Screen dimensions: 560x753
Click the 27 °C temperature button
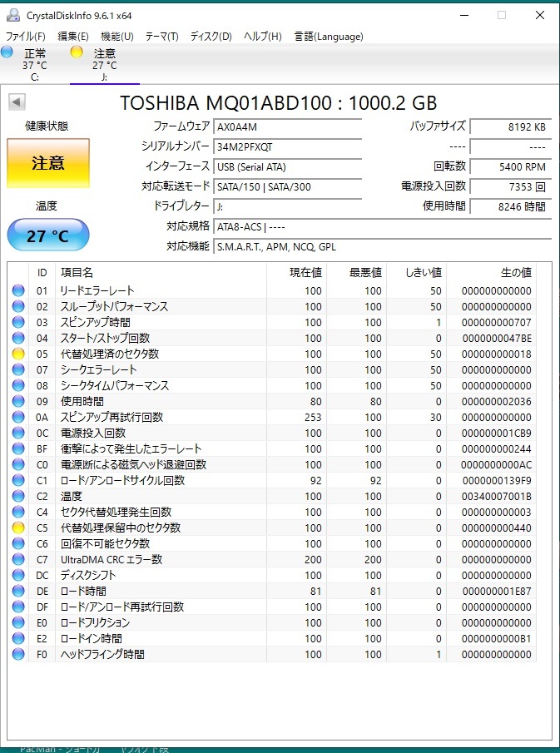click(48, 235)
